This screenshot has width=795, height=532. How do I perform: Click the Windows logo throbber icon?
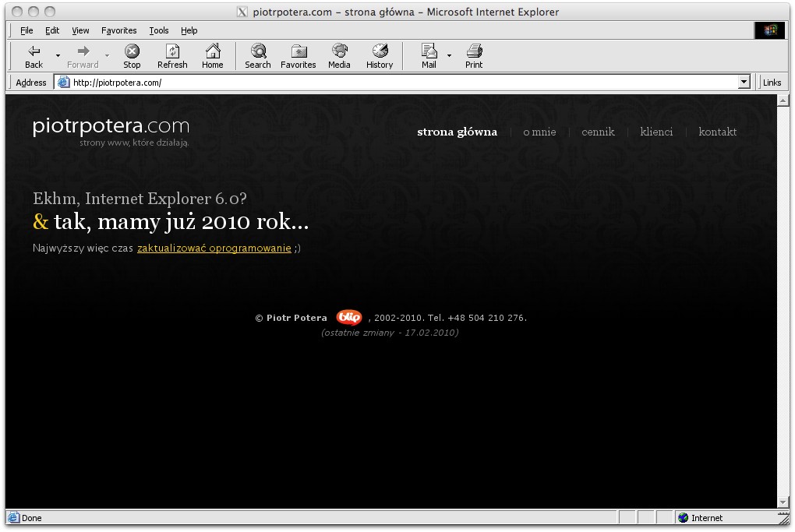[769, 30]
